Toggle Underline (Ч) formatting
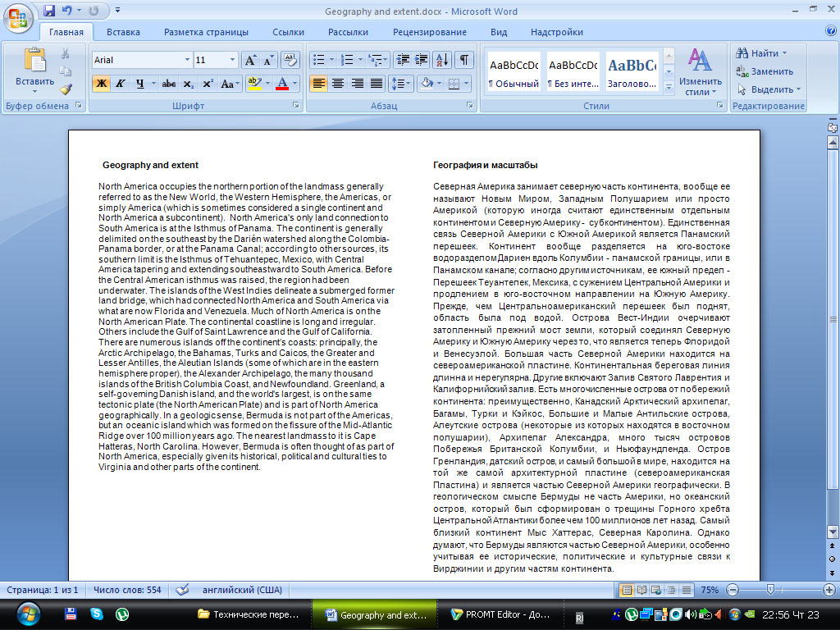Viewport: 840px width, 630px height. pos(139,84)
